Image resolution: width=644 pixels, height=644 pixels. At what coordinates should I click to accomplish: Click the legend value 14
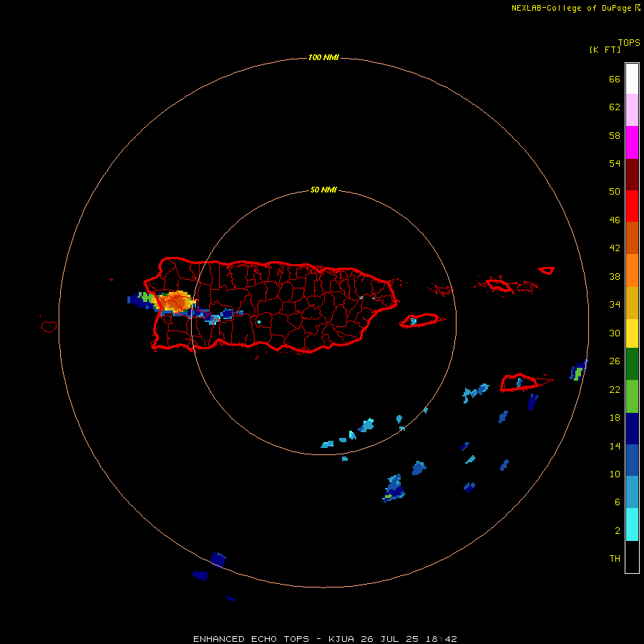click(x=615, y=446)
